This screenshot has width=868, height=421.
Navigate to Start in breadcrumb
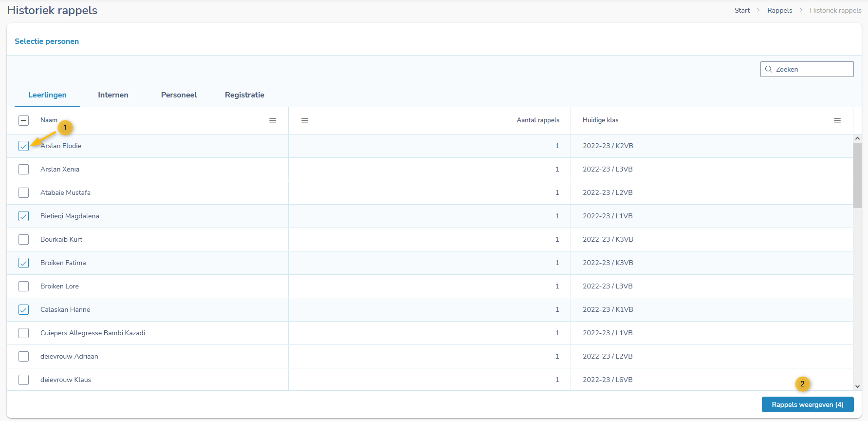742,10
